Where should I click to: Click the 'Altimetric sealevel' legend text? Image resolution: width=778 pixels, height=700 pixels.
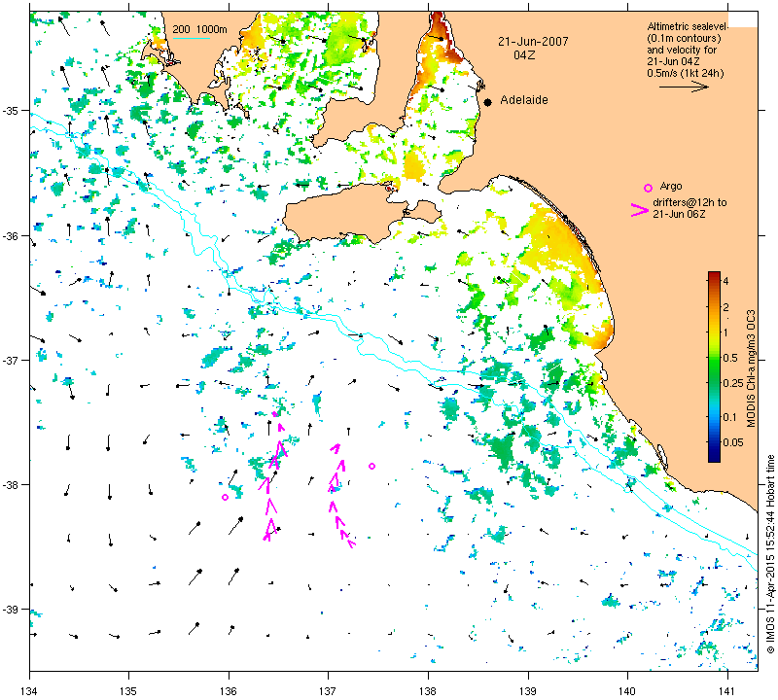tap(688, 27)
